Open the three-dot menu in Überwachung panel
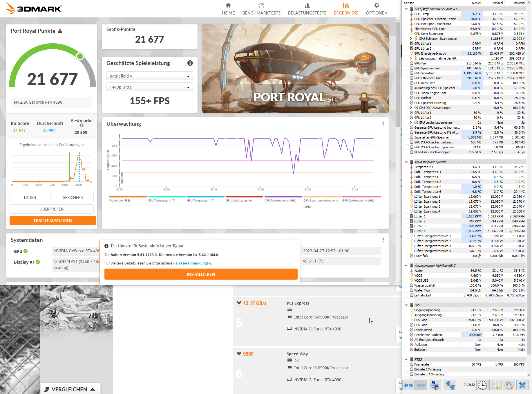The image size is (532, 394). pyautogui.click(x=383, y=124)
